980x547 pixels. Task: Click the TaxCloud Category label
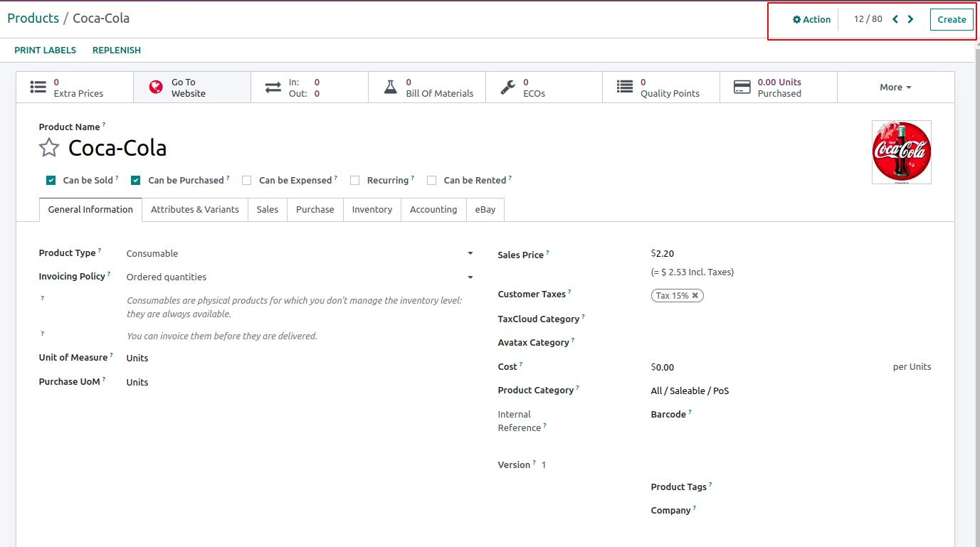click(x=539, y=319)
